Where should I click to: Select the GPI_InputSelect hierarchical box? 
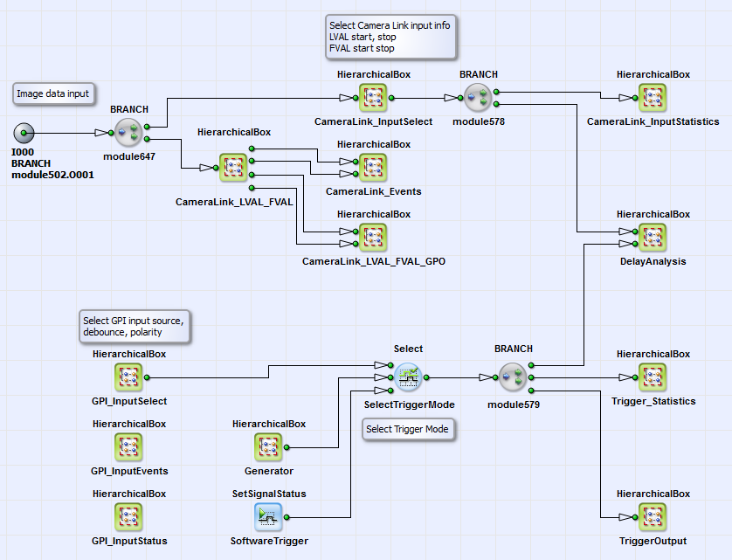[x=128, y=377]
